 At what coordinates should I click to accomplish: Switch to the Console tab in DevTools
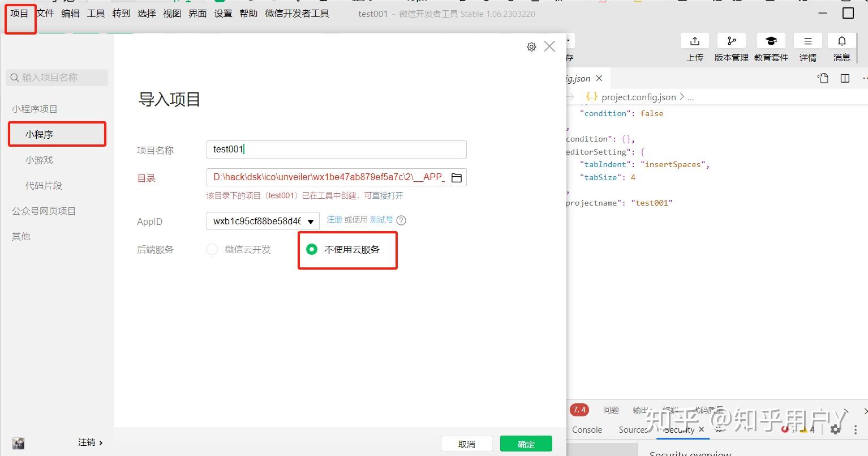coord(587,429)
